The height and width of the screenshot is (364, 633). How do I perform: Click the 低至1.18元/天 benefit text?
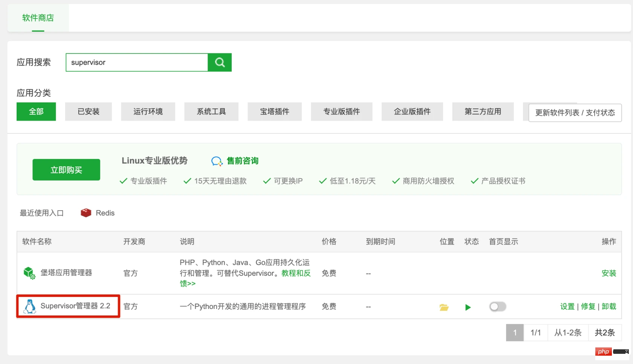[353, 181]
